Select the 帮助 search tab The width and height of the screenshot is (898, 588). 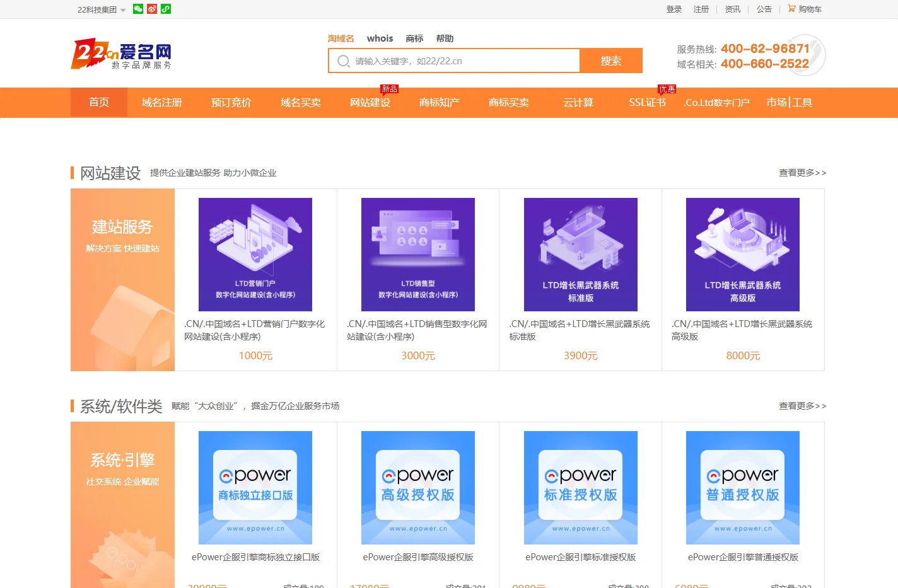coord(445,38)
